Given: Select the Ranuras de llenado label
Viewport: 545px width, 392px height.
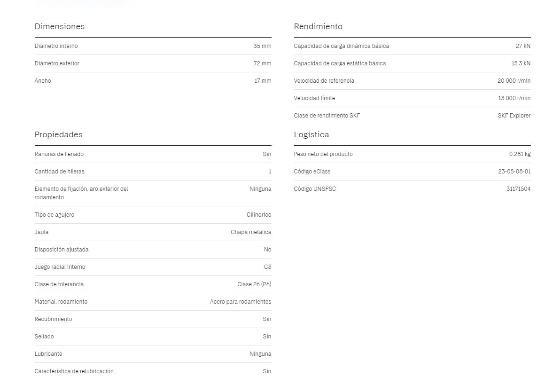Looking at the screenshot, I should point(59,154).
